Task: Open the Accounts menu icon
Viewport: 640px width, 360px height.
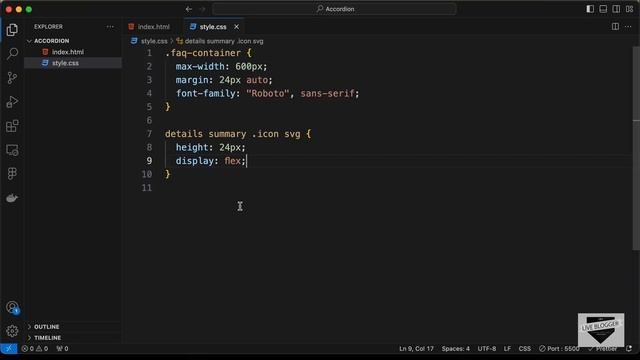Action: point(12,307)
